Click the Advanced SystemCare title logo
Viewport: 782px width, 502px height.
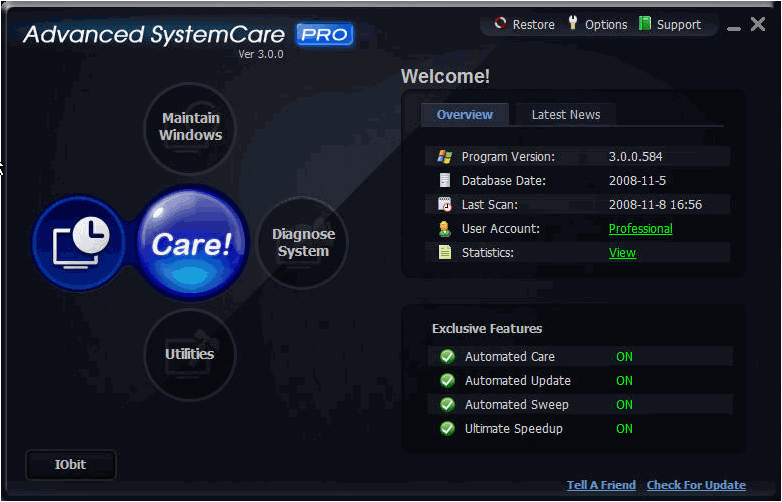(154, 35)
